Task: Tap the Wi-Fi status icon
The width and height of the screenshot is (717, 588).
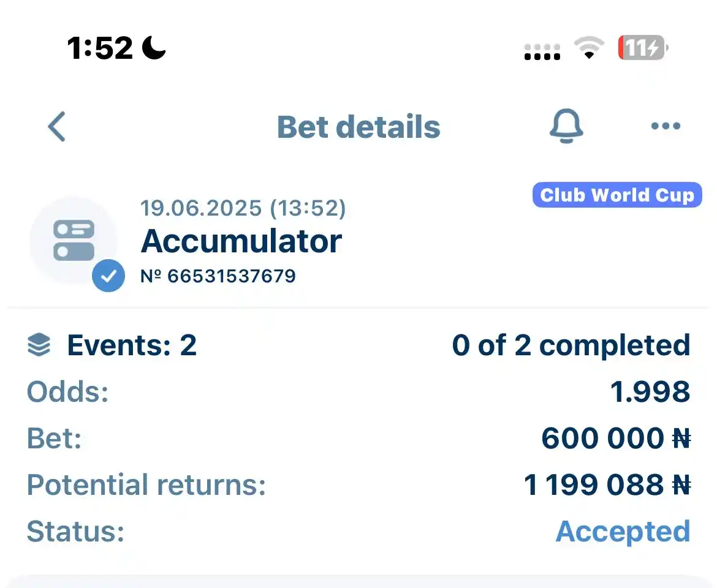Action: 589,48
